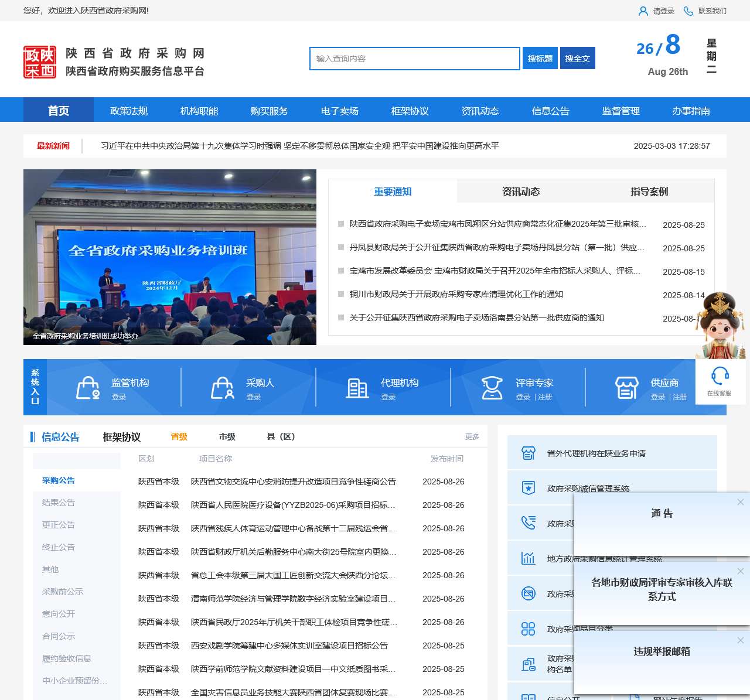Open the 代理机构 document login icon
The image size is (750, 700).
pos(357,387)
